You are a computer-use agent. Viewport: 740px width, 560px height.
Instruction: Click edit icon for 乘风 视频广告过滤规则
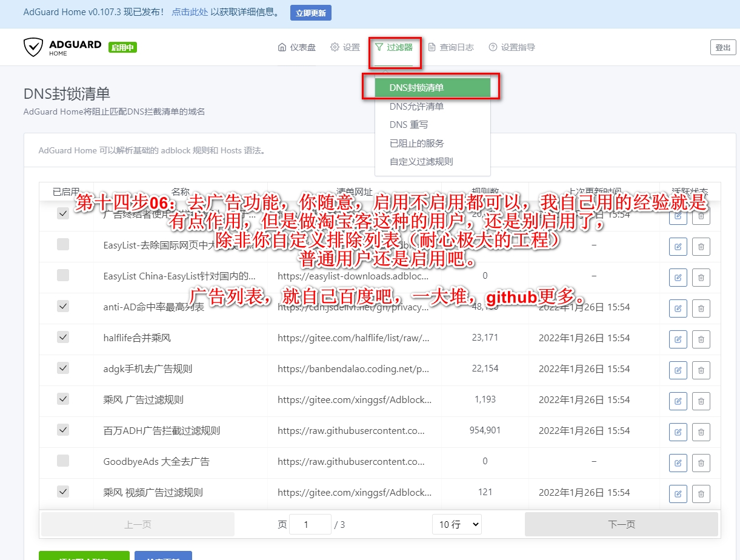(678, 493)
